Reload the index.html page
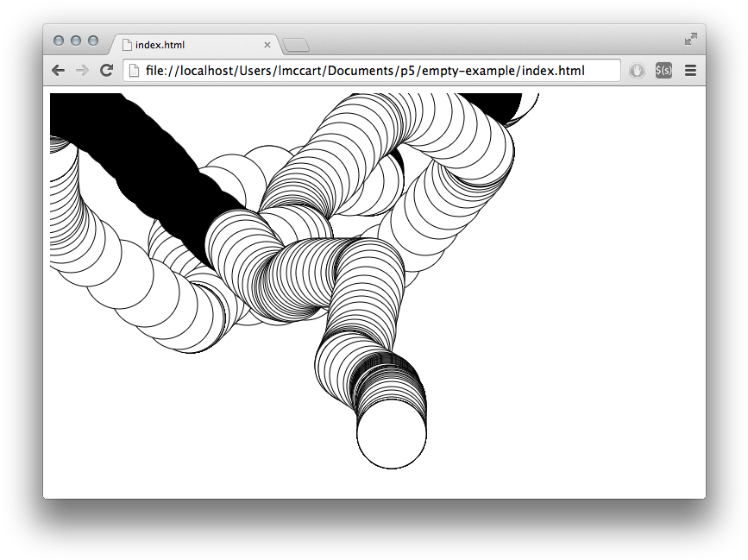 tap(106, 70)
